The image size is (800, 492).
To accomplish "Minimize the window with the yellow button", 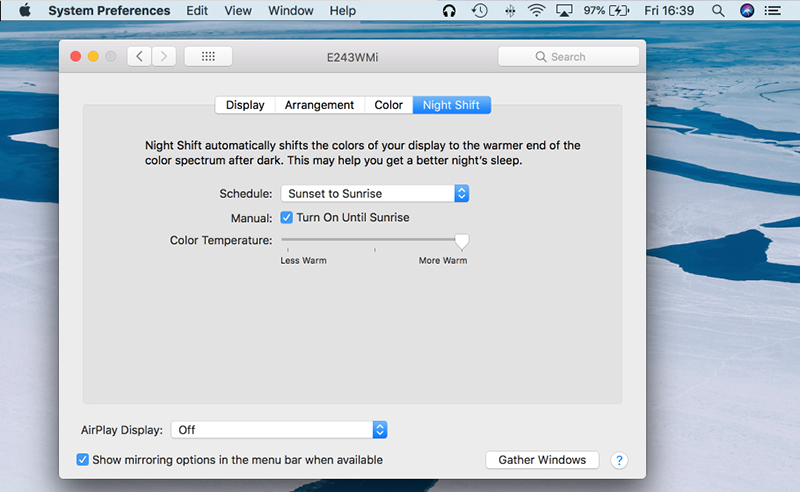I will tap(93, 56).
